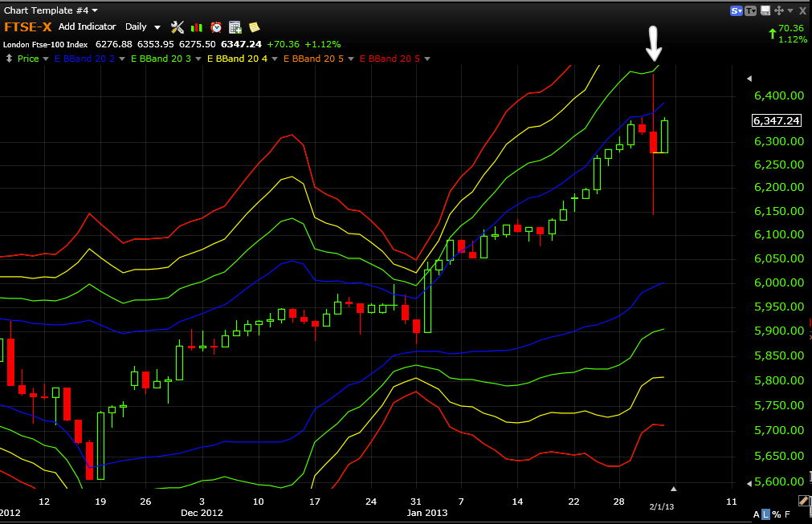Click the green bars chart-style icon
This screenshot has width=812, height=524.
pos(197,27)
